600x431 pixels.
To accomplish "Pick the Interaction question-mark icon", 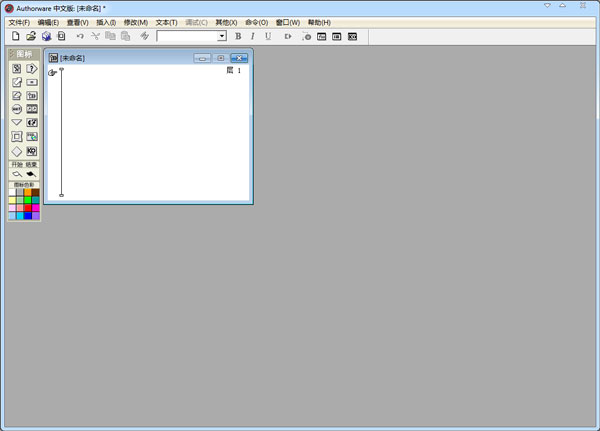I will 32,68.
